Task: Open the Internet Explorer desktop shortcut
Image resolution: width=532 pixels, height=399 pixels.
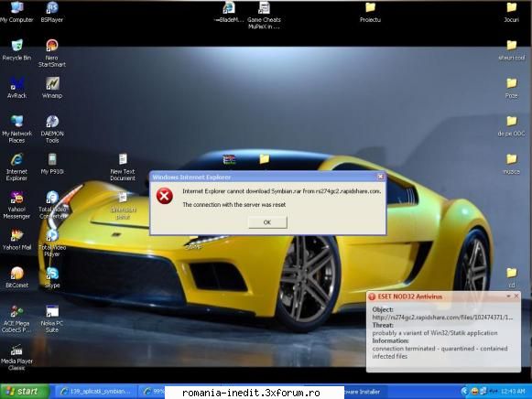Action: tap(16, 167)
